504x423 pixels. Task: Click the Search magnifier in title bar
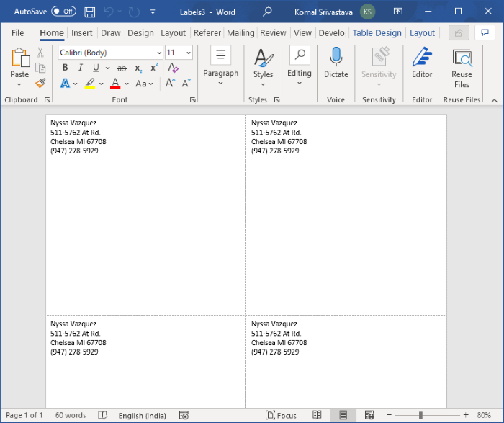pos(267,12)
